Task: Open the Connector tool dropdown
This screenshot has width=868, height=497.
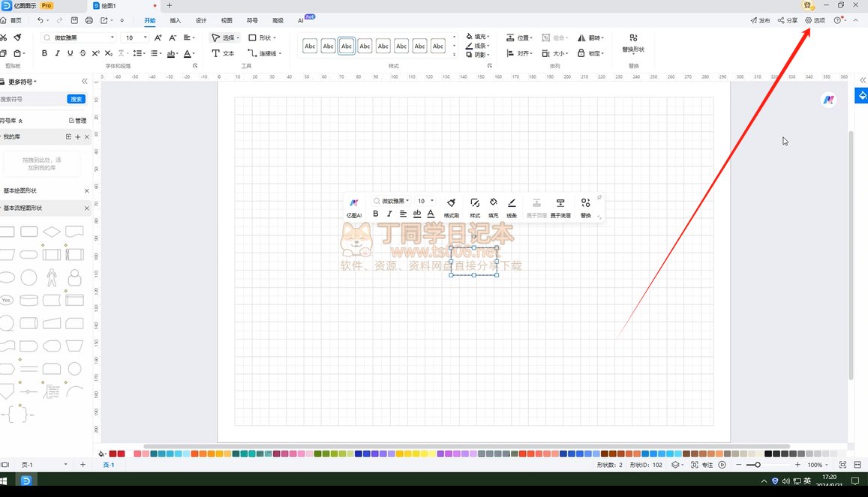Action: tap(263, 53)
